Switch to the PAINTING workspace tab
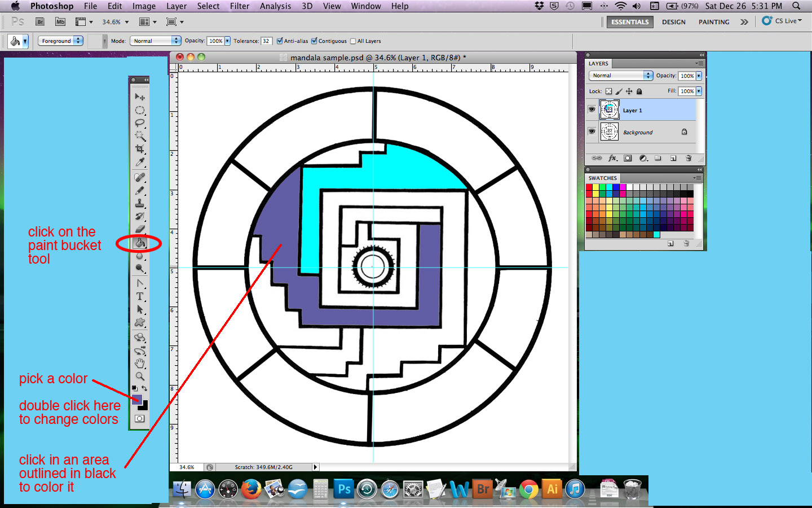This screenshot has width=812, height=508. pyautogui.click(x=714, y=22)
